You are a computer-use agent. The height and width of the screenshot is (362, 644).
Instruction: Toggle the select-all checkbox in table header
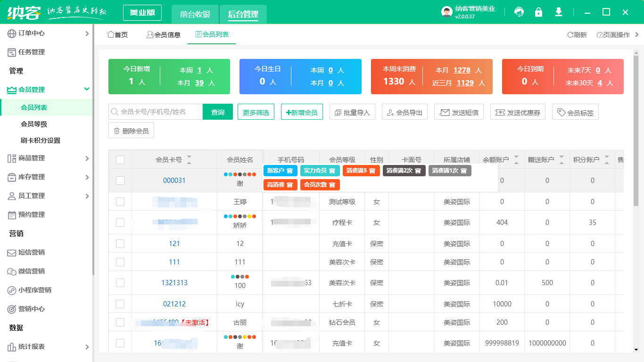click(x=120, y=160)
